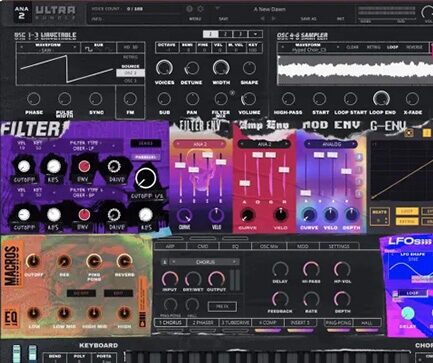This screenshot has height=363, width=433.
Task: Open the upper Filter Type OBER-LP dropdown
Action: [85, 146]
